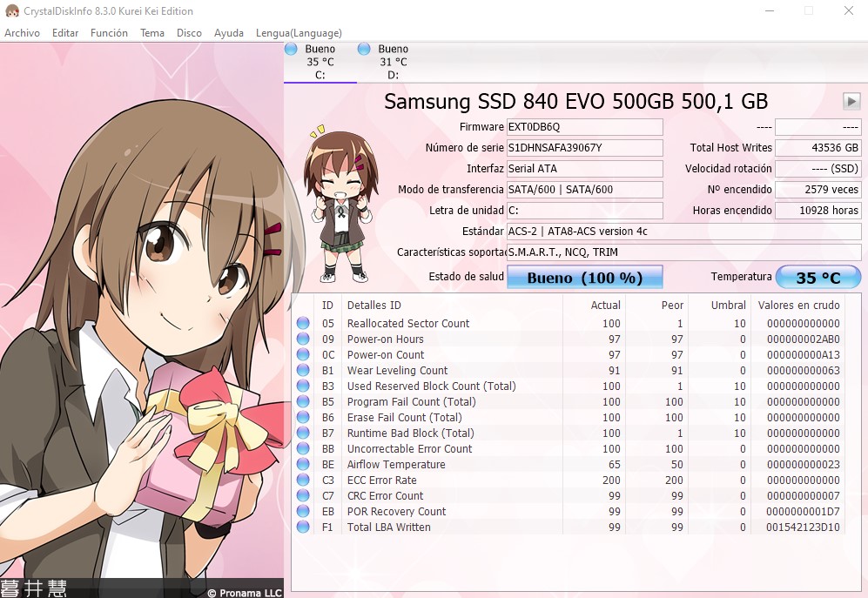Viewport: 868px width, 598px height.
Task: Click status icon for Power-on Hours
Action: pyautogui.click(x=303, y=339)
